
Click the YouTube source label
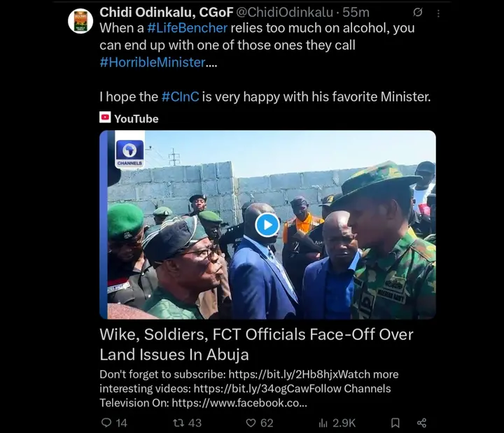tap(136, 118)
